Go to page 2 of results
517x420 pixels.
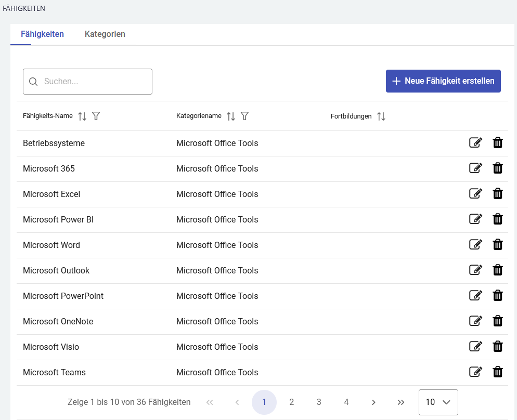(x=292, y=402)
